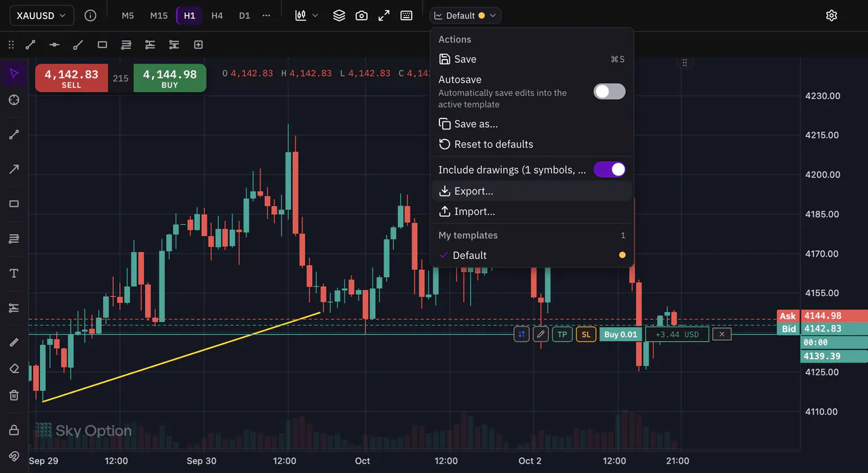Click the TP button on the order line
Image resolution: width=868 pixels, height=473 pixels.
coord(562,334)
